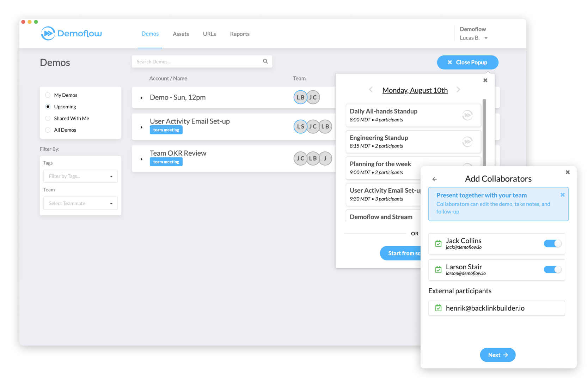Click the LB avatar on Demo - Sun row

click(x=301, y=97)
